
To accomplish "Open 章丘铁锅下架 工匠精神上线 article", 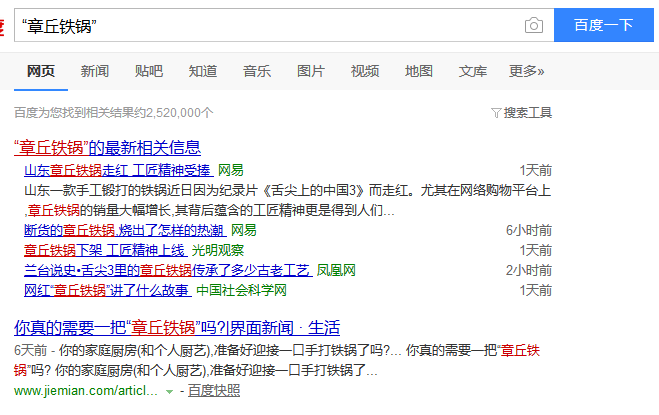I will click(x=105, y=251).
